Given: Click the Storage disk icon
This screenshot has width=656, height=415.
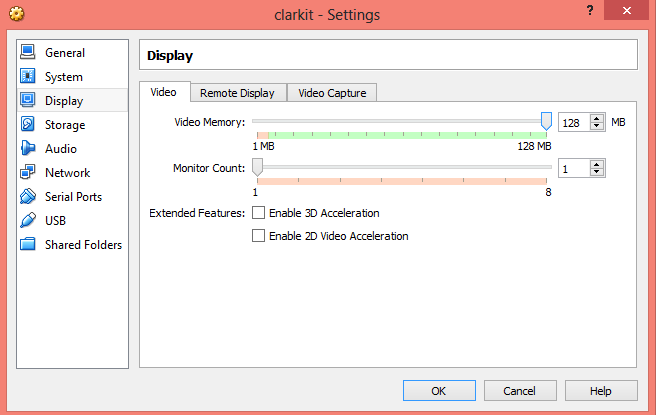Looking at the screenshot, I should pos(28,124).
